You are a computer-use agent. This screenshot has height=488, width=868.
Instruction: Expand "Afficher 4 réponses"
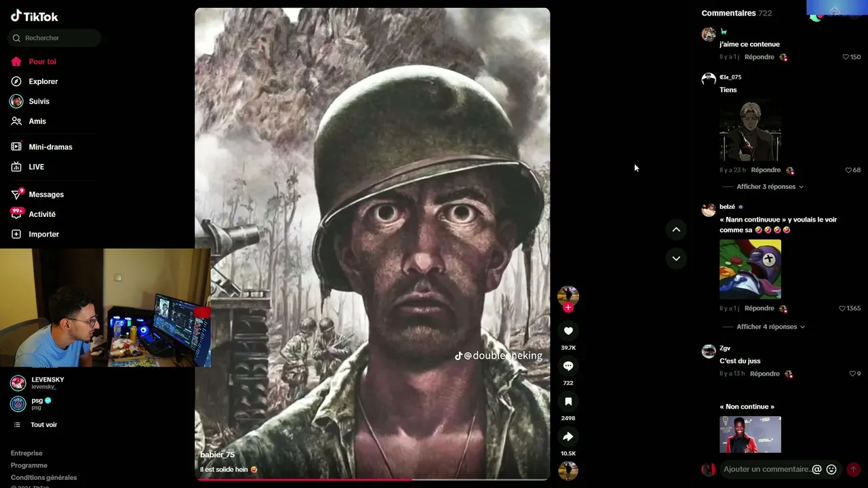[x=770, y=327]
